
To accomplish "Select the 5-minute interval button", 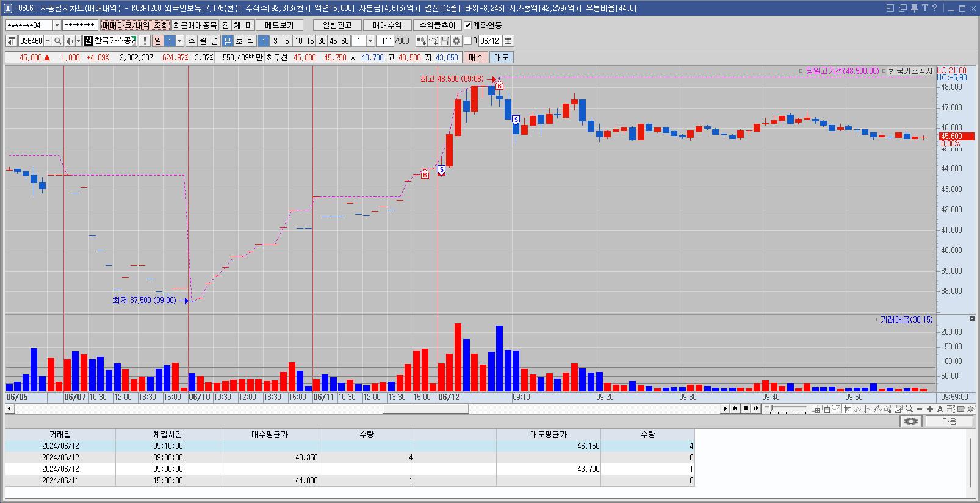I will click(287, 41).
